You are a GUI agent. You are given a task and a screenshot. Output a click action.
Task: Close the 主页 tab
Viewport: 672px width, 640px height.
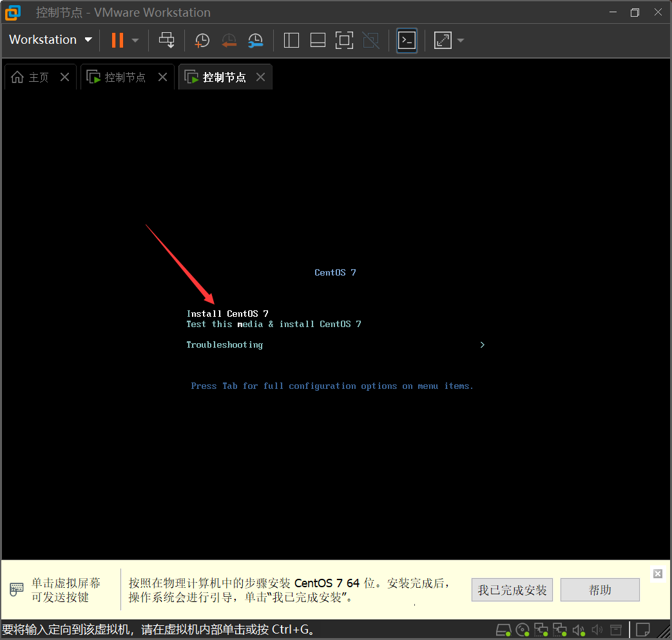(64, 77)
